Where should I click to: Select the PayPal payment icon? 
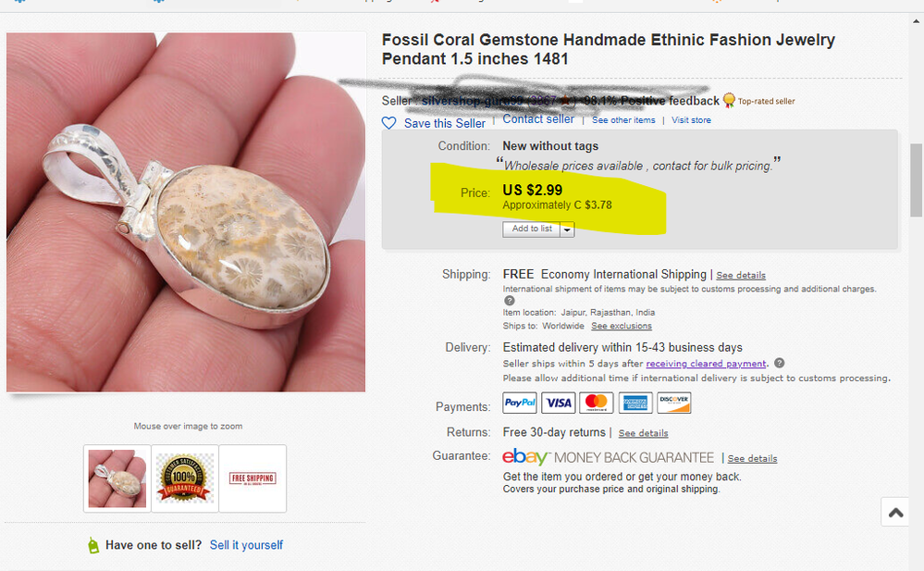point(519,403)
